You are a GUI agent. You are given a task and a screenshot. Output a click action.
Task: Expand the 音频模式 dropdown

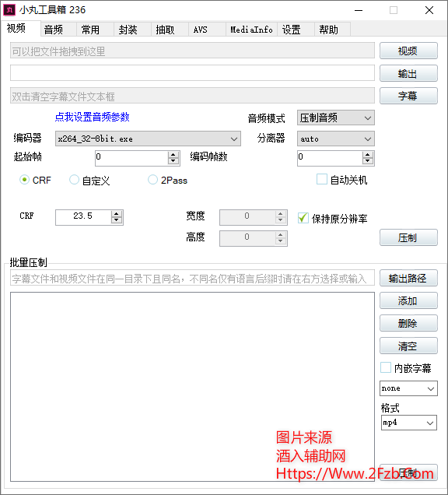336,118
